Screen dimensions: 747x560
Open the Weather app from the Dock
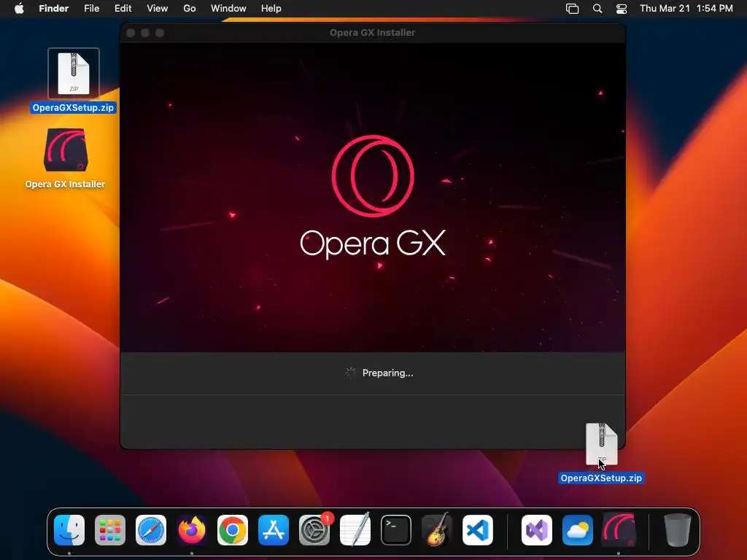[578, 529]
